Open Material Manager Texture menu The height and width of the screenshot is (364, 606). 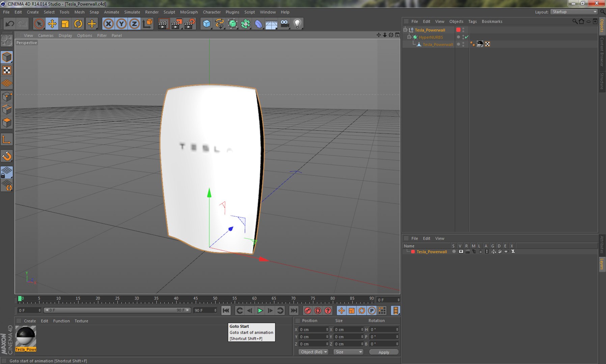point(81,321)
